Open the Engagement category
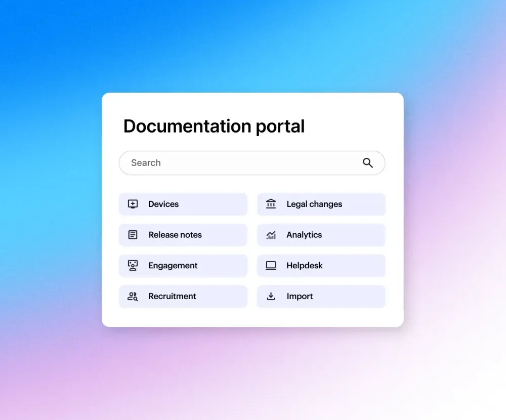The width and height of the screenshot is (506, 420). (183, 266)
